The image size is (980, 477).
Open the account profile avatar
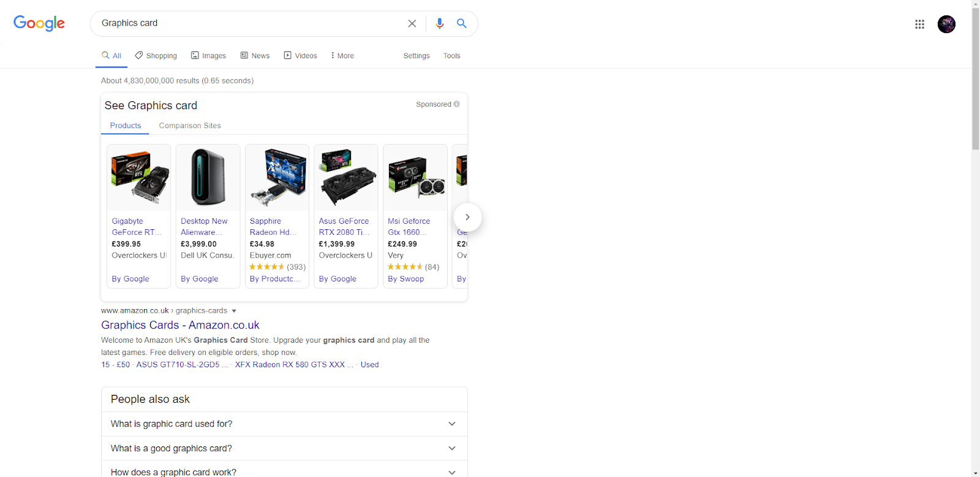pyautogui.click(x=946, y=24)
